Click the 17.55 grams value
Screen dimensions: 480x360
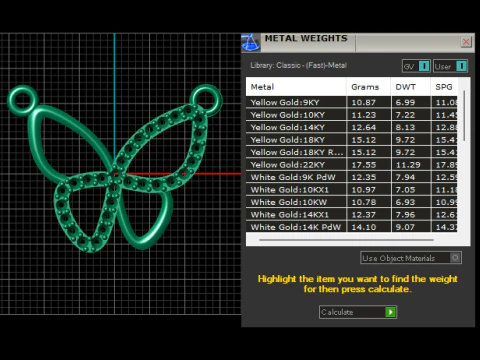[x=363, y=165]
